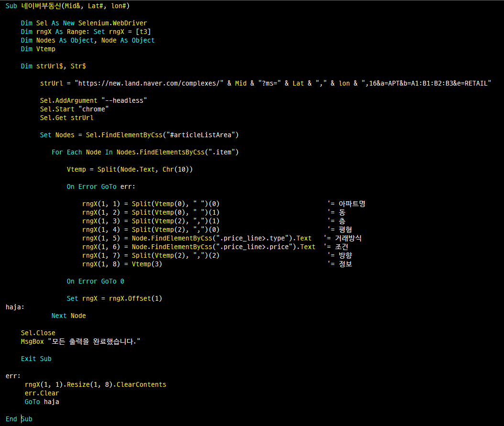Click the 'err.Clear' line
Image resolution: width=504 pixels, height=426 pixels.
coord(42,393)
